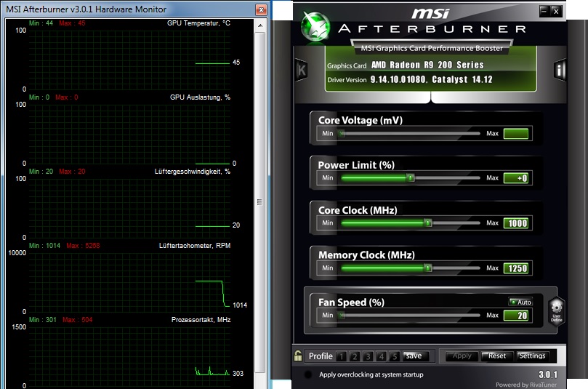Select profile slot 3

point(368,356)
